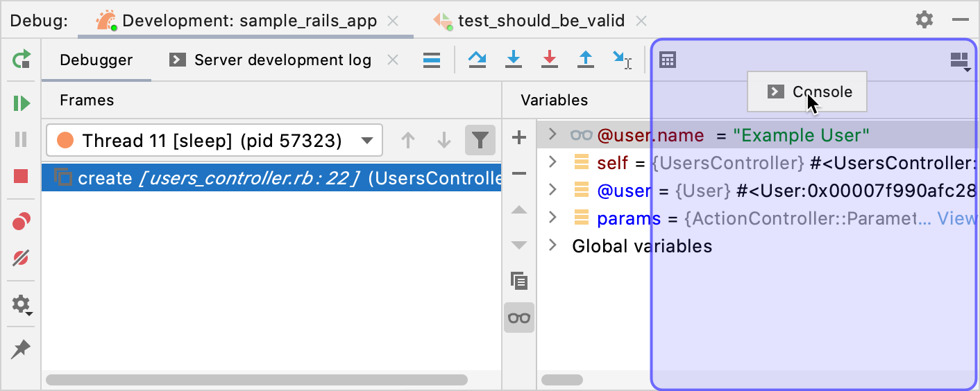Screen dimensions: 980x391
Task: Expand the params variable node
Action: [552, 218]
